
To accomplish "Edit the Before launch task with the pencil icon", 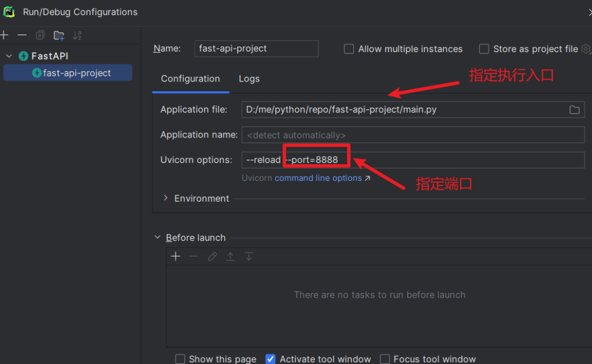I will pos(212,257).
